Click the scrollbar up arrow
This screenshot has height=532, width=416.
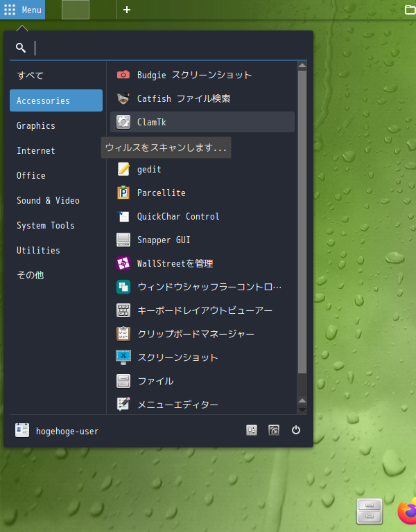302,65
